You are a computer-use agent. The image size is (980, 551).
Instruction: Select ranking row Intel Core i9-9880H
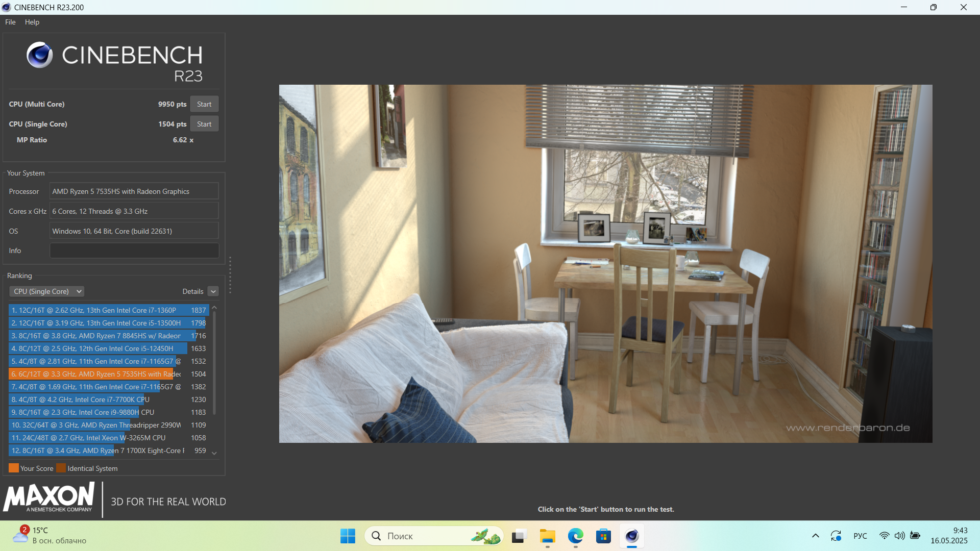pos(109,412)
